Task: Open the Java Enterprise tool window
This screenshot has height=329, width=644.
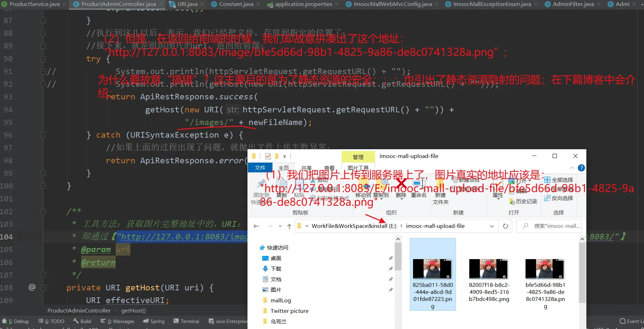Action: [x=228, y=321]
